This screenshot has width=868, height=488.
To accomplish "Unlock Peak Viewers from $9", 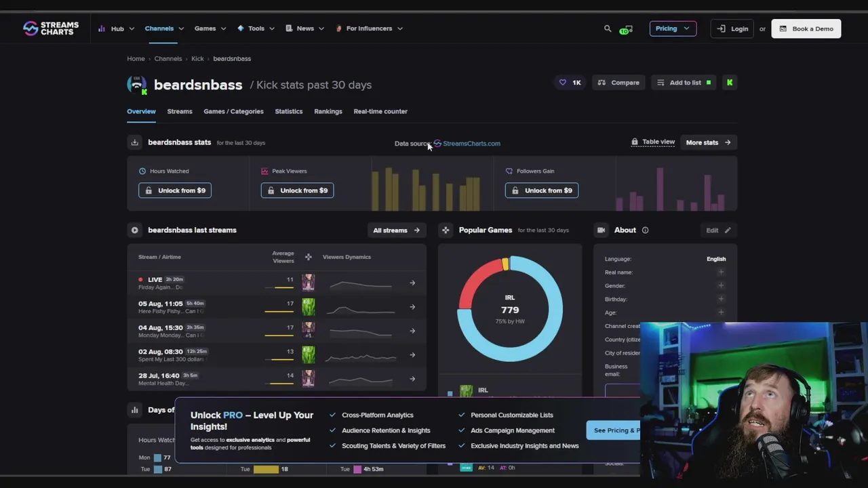I will pyautogui.click(x=297, y=190).
